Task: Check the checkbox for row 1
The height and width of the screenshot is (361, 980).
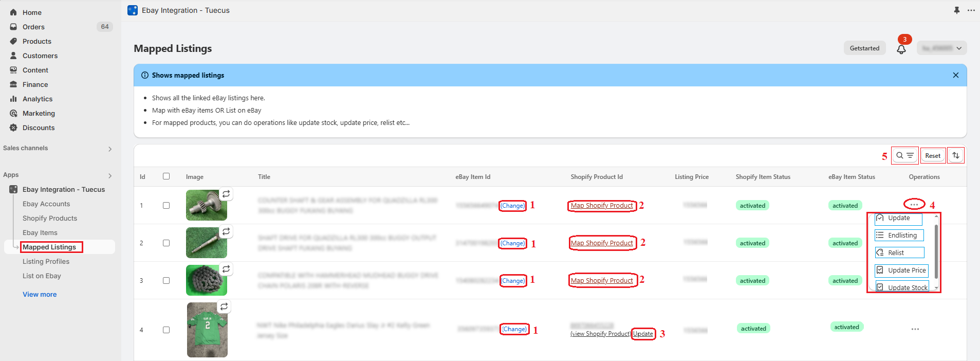Action: pyautogui.click(x=166, y=205)
